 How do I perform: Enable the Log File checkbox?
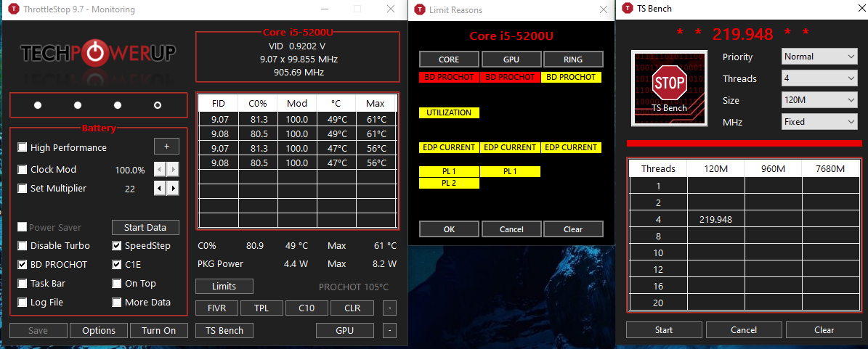tap(22, 302)
